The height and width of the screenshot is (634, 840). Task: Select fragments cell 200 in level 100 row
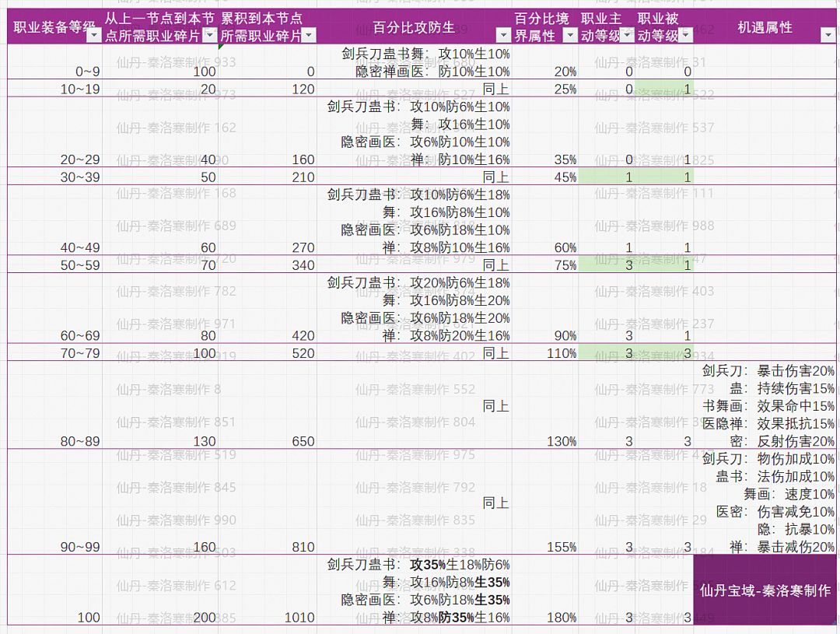[x=160, y=590]
